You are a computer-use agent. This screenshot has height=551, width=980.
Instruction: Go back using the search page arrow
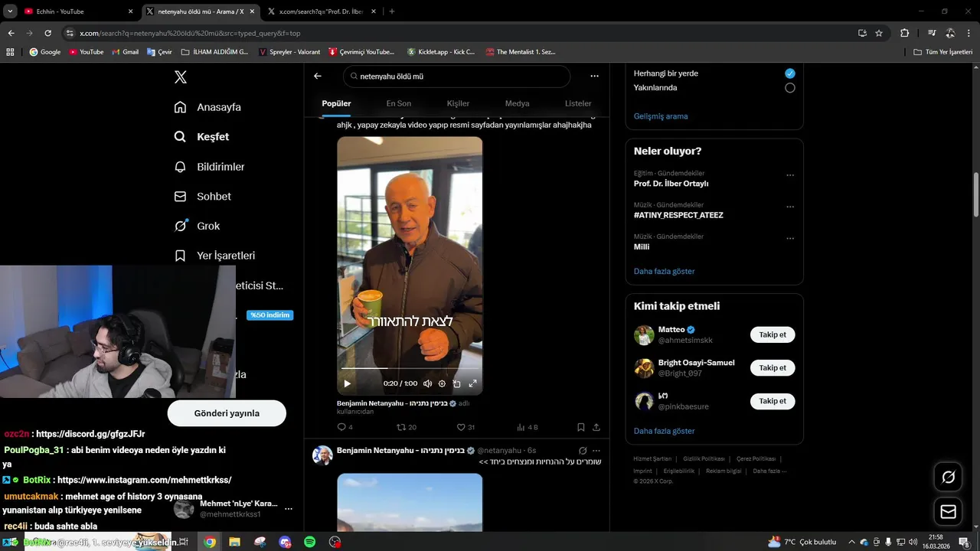click(318, 77)
